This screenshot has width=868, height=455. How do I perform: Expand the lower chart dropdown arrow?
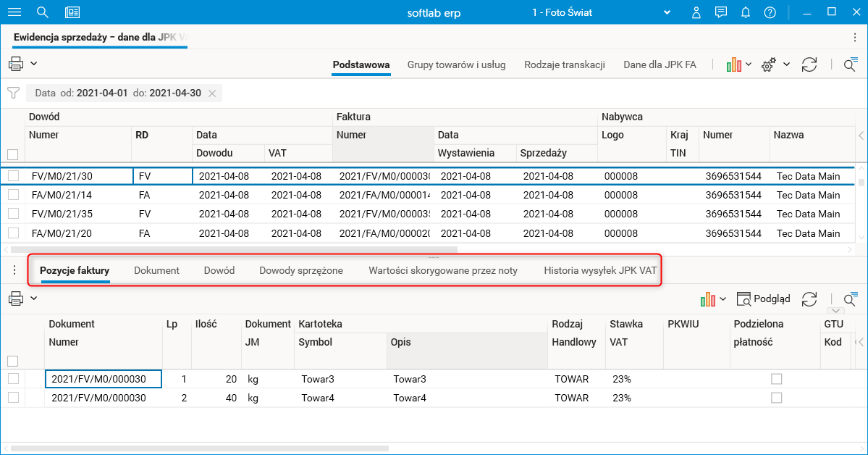tap(723, 299)
